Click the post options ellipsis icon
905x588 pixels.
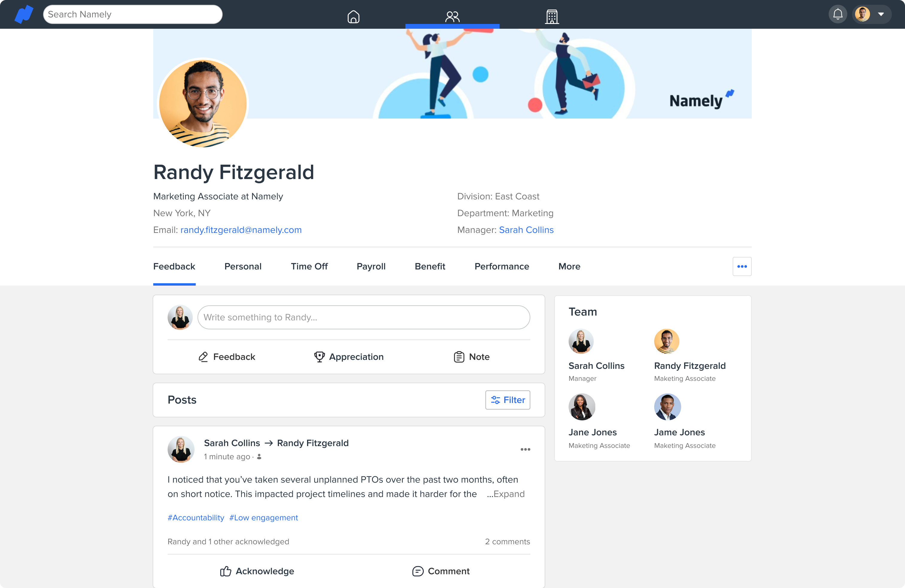point(525,449)
